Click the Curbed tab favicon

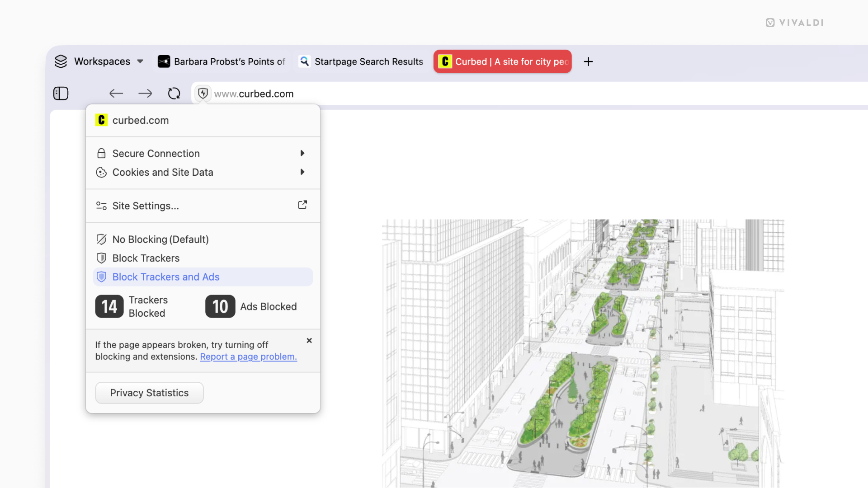(445, 61)
